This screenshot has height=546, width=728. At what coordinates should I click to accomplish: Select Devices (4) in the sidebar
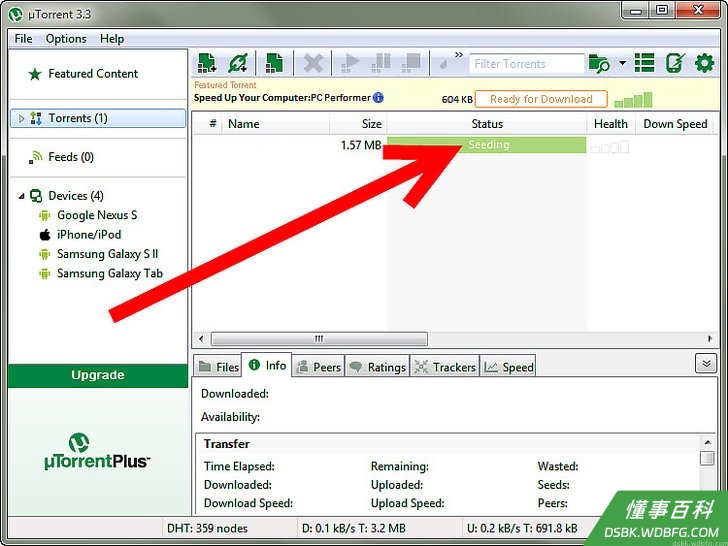76,196
